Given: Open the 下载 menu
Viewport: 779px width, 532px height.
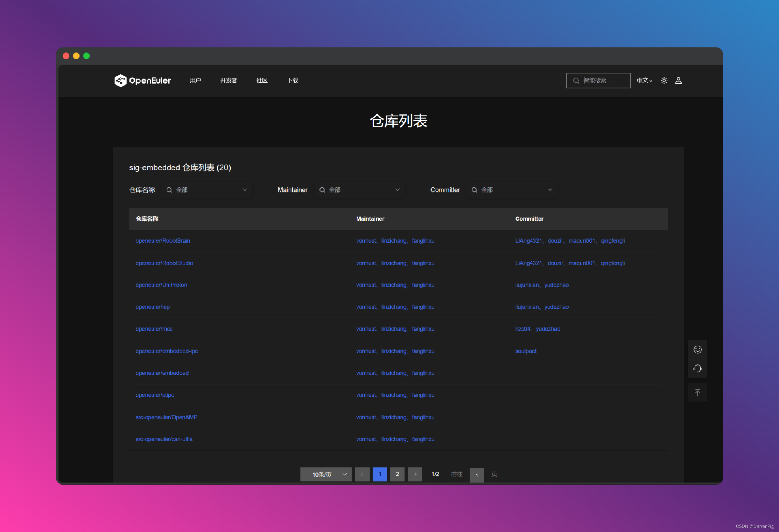Looking at the screenshot, I should pyautogui.click(x=292, y=80).
